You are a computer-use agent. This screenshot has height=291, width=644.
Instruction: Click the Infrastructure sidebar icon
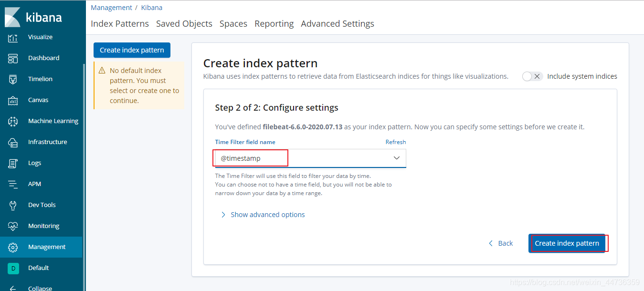click(13, 142)
